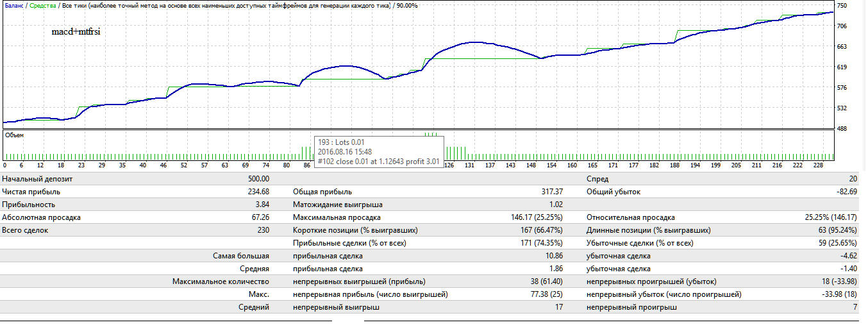Click the largest loss trade value '-4.62'
Viewport: 868px width, 327px height.
[x=849, y=256]
